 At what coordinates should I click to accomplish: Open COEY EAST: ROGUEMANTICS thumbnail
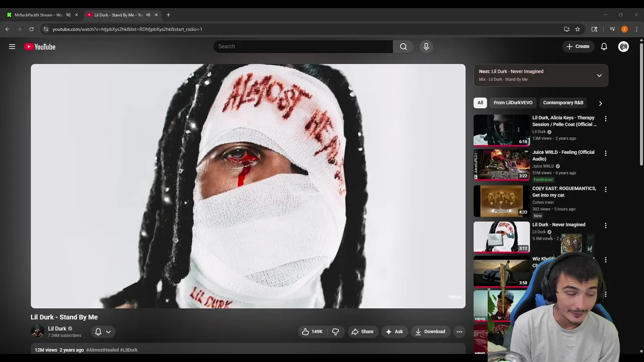click(502, 201)
